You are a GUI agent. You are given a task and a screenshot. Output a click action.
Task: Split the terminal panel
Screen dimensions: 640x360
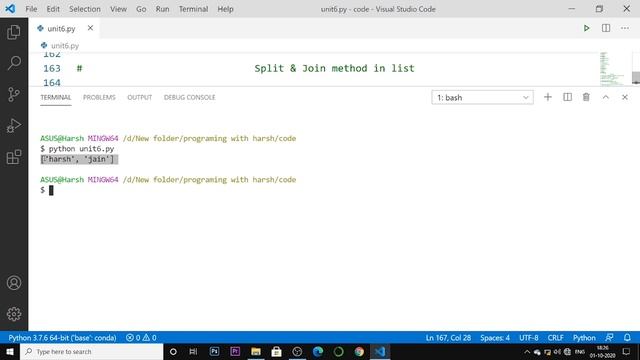[567, 97]
